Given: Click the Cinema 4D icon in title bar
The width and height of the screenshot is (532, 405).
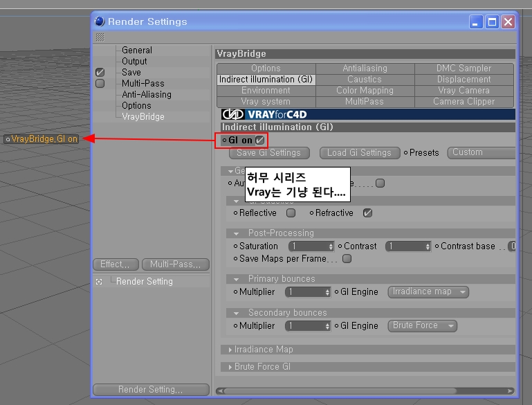Looking at the screenshot, I should (x=100, y=21).
